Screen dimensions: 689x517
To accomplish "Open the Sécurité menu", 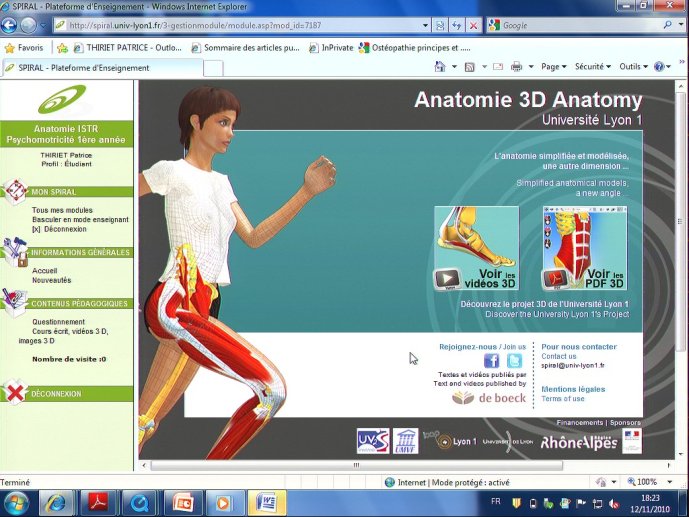I will (593, 67).
